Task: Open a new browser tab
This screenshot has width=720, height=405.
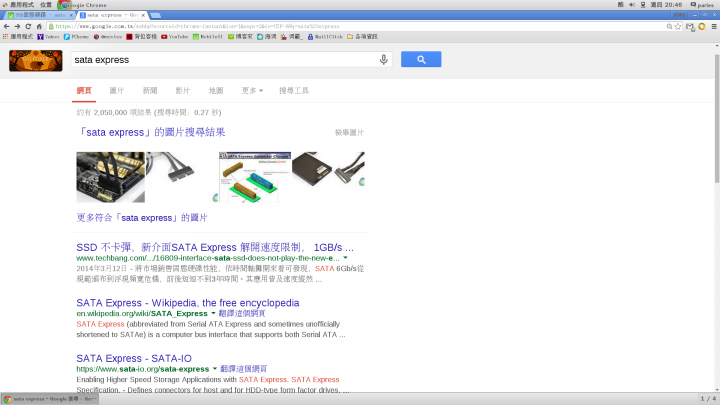Action: pyautogui.click(x=156, y=15)
